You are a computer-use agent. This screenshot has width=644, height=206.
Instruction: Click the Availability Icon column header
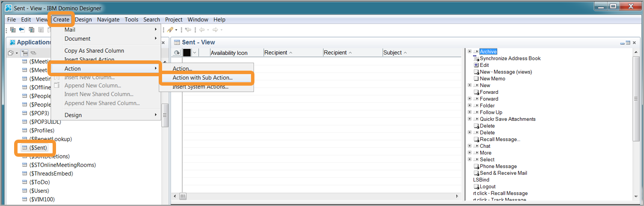tap(236, 53)
